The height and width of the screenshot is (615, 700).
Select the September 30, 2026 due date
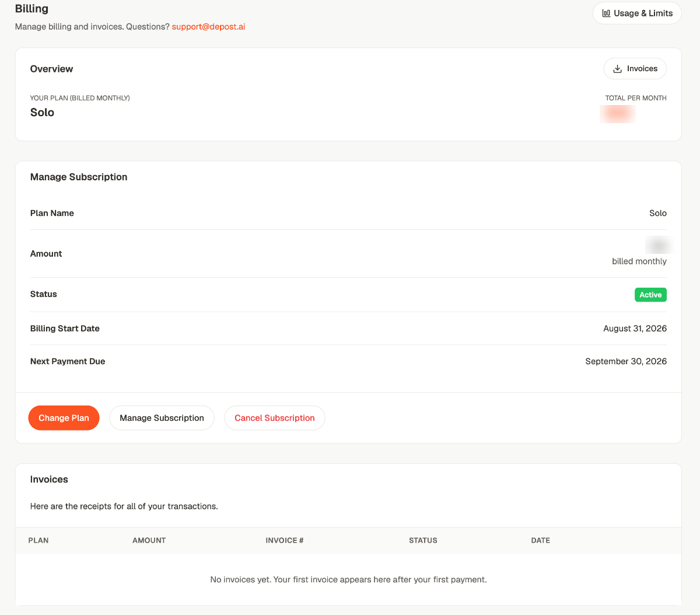click(x=626, y=361)
